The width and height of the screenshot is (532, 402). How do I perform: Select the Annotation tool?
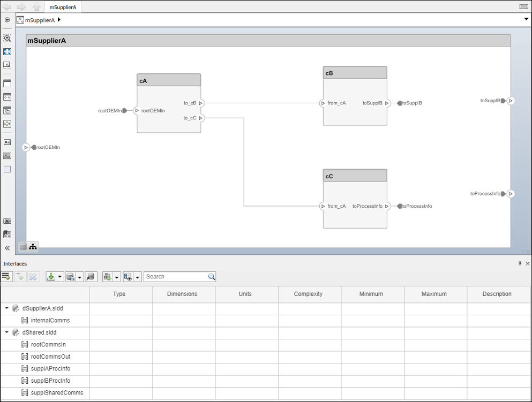pos(7,142)
